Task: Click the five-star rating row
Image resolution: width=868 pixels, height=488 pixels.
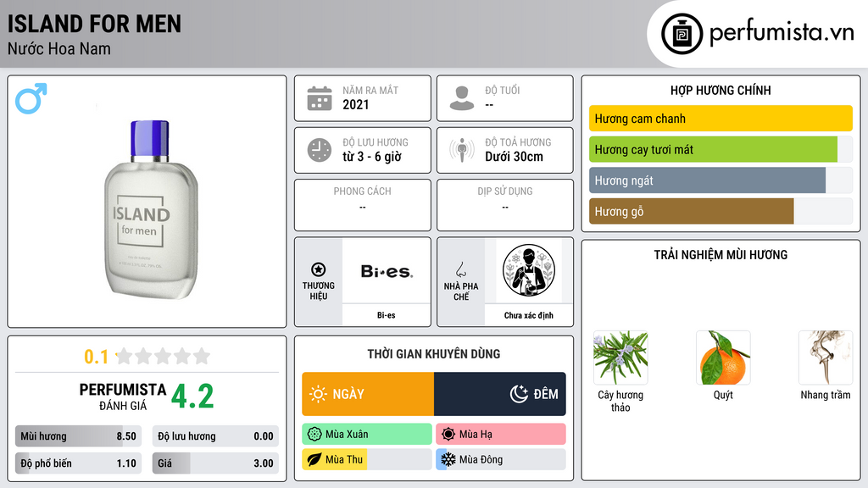Action: pos(163,356)
